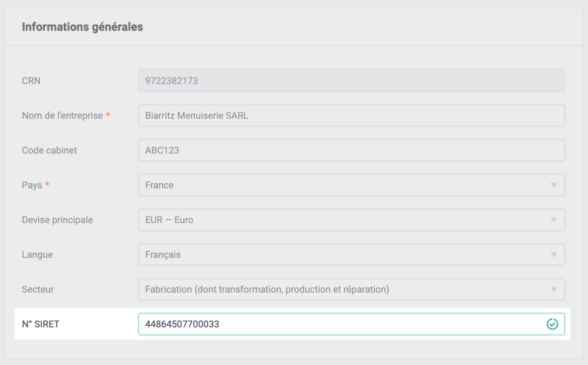
Task: Click the CRN label text
Action: click(31, 80)
